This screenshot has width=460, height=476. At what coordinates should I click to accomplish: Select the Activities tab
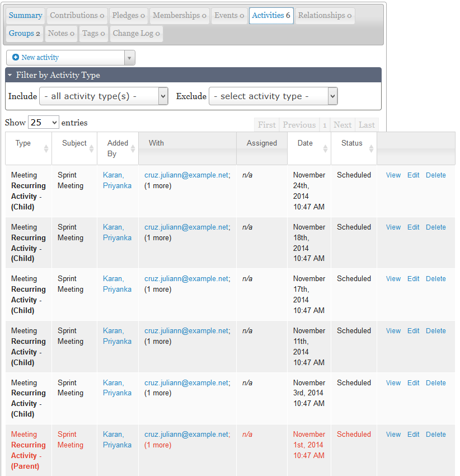click(271, 16)
